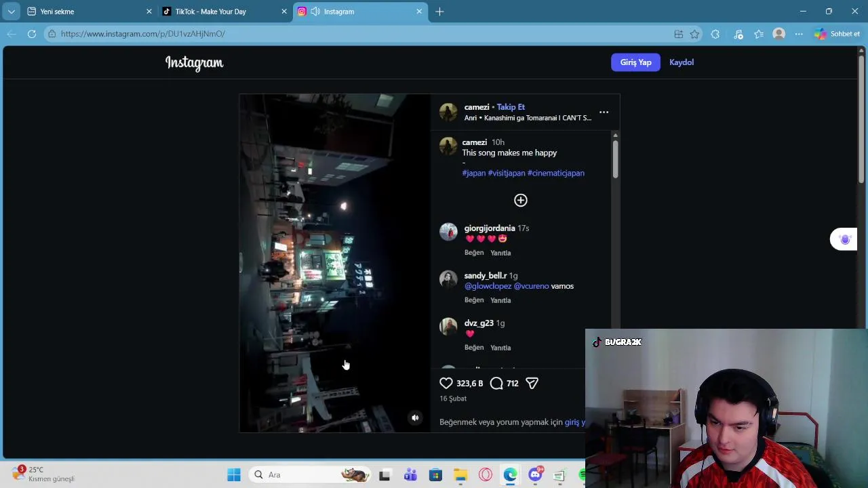Follow camezi with Takip Et

tap(511, 107)
